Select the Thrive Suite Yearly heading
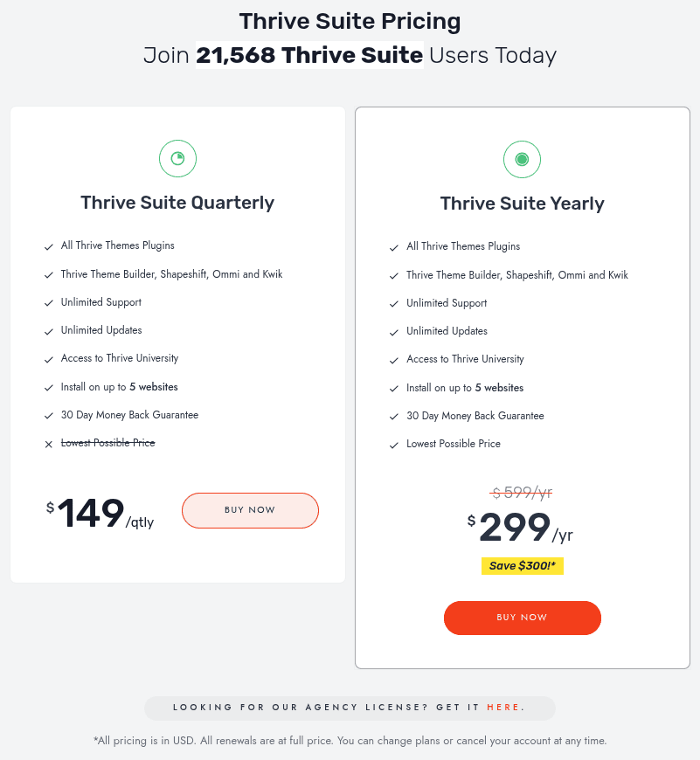Image resolution: width=700 pixels, height=760 pixels. tap(522, 204)
